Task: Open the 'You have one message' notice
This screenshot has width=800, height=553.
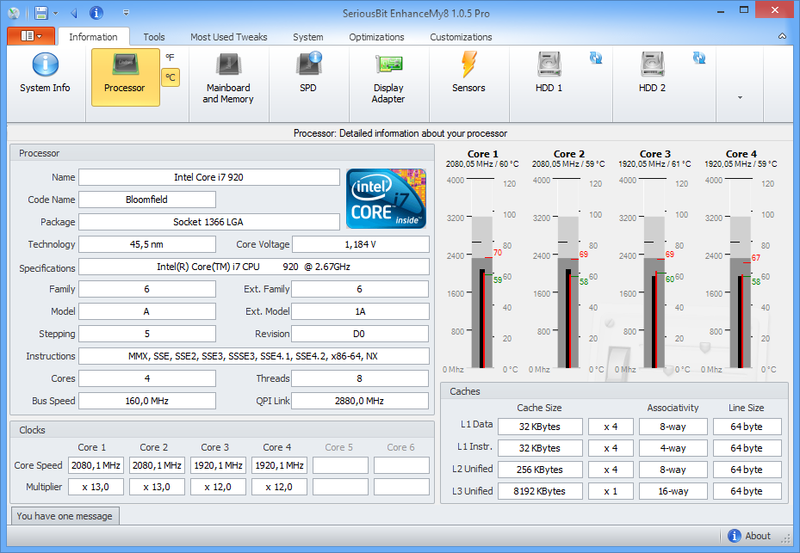Action: (x=64, y=516)
